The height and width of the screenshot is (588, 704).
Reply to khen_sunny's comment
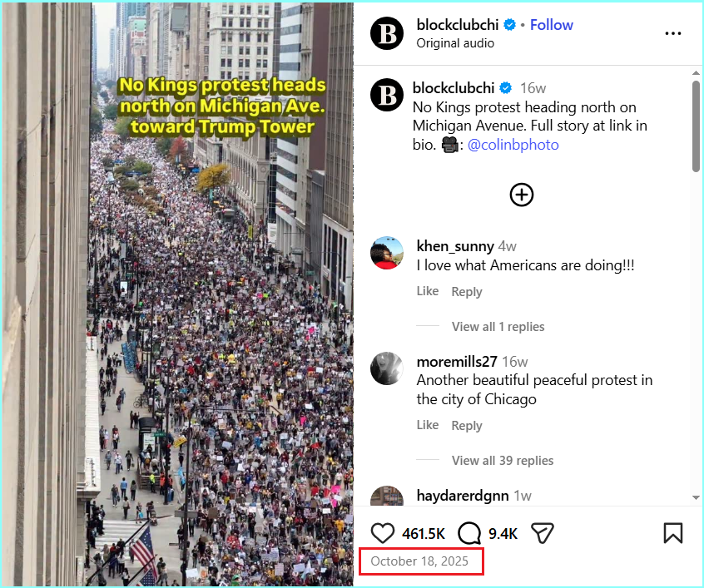(467, 291)
